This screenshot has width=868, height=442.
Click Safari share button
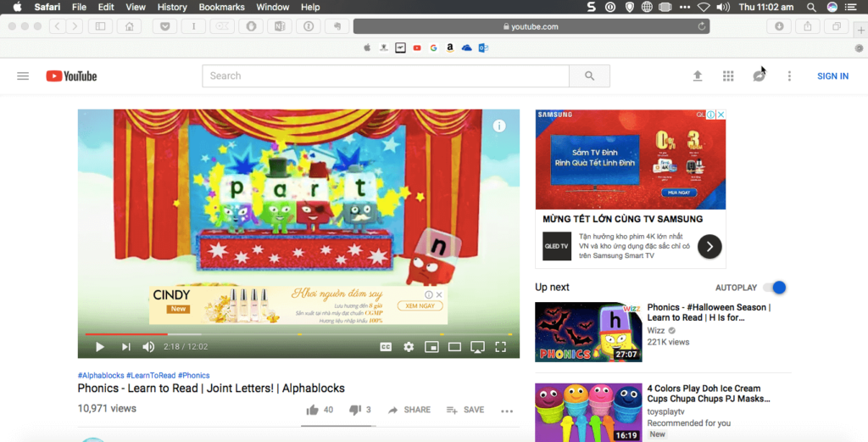808,26
